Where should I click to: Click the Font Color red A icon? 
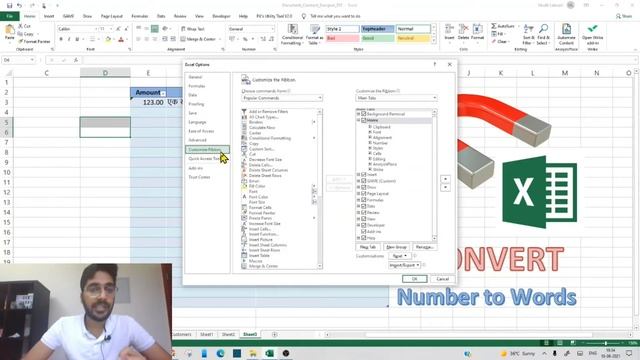[x=121, y=40]
